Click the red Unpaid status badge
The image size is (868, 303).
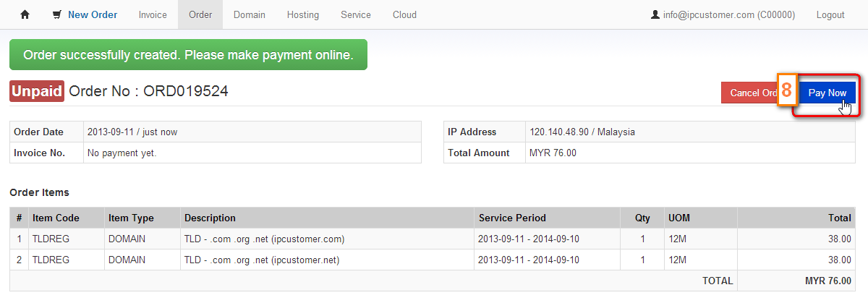pyautogui.click(x=37, y=91)
